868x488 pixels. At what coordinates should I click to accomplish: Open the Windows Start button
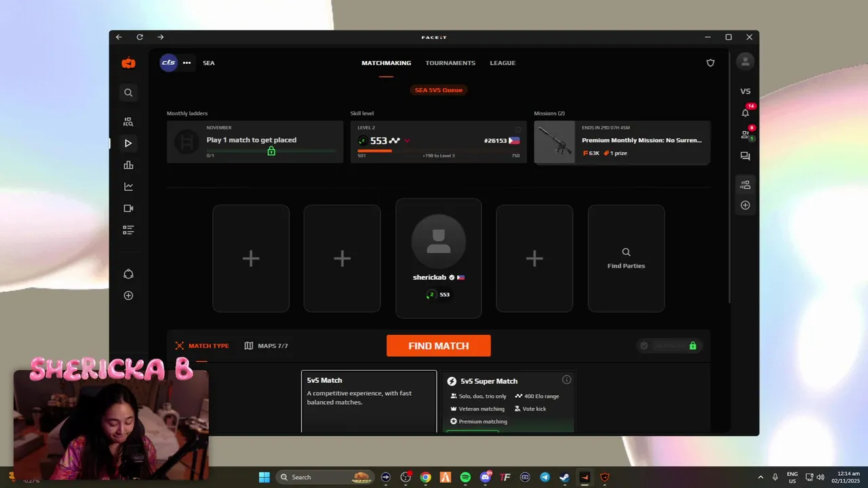click(x=264, y=477)
